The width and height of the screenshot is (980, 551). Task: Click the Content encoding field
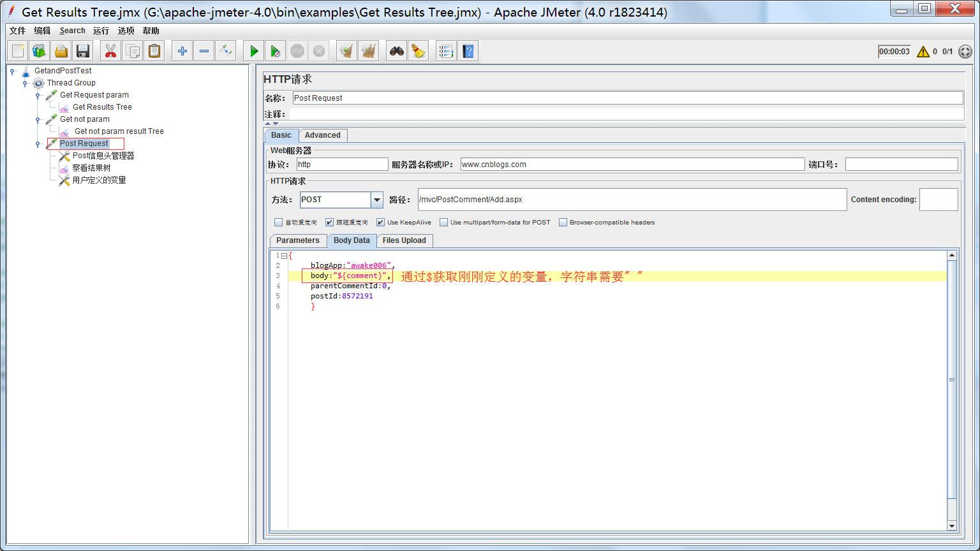[939, 200]
